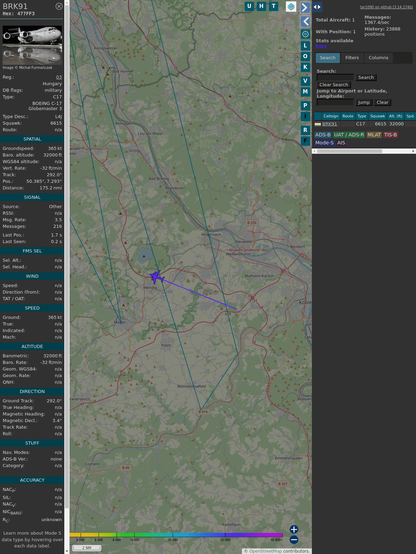Screen dimensions: 416x554
Task: Click the horizontal scrollbar under aircraft table
Action: 364,151
